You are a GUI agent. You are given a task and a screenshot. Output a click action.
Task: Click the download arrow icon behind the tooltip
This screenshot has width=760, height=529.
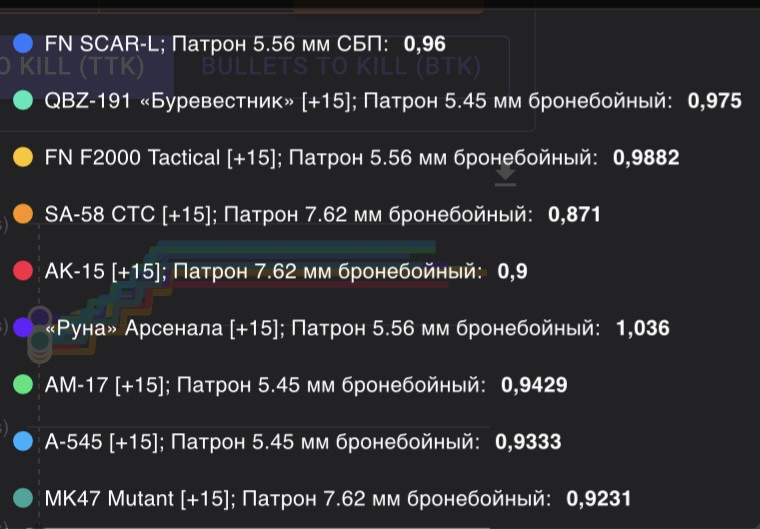coord(505,175)
